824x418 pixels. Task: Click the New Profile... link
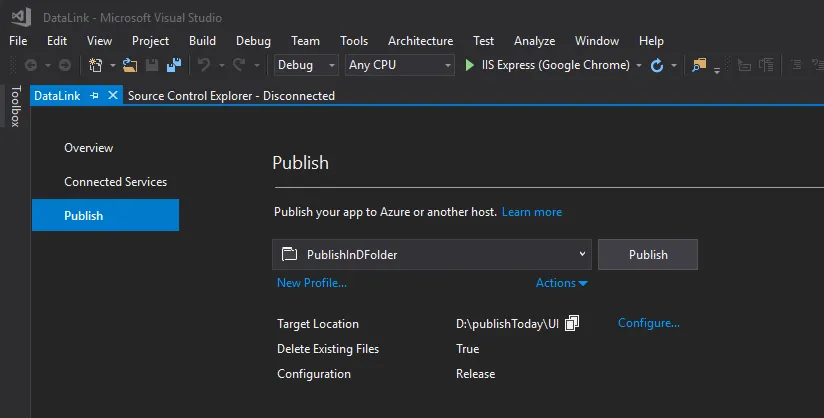pos(311,283)
